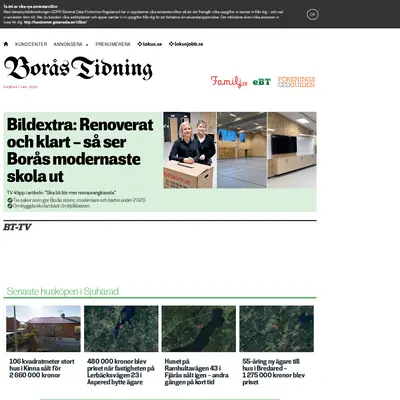Click the bullet icon beside Tio saker link

pyautogui.click(x=10, y=200)
